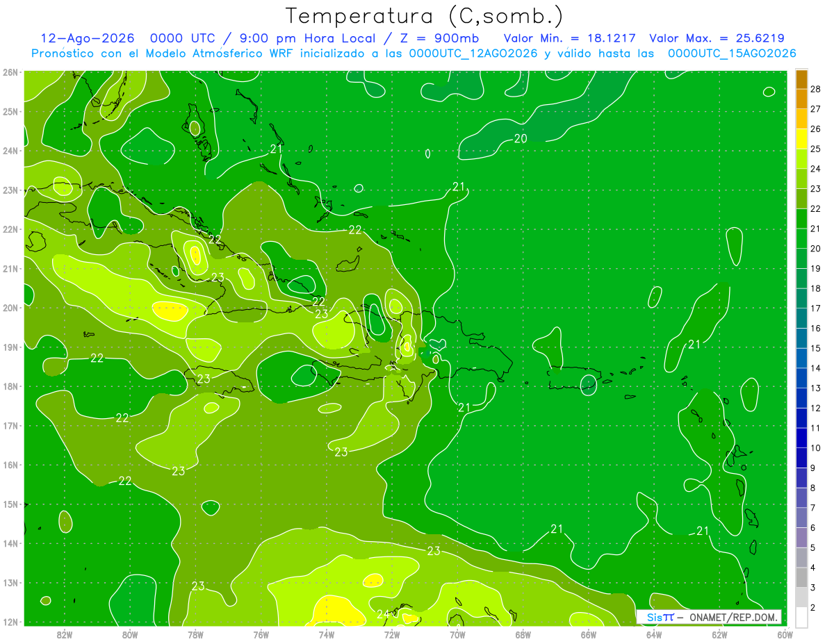Screen dimensions: 834x644
Task: Click the "80W" longitude axis label
Action: pos(129,634)
